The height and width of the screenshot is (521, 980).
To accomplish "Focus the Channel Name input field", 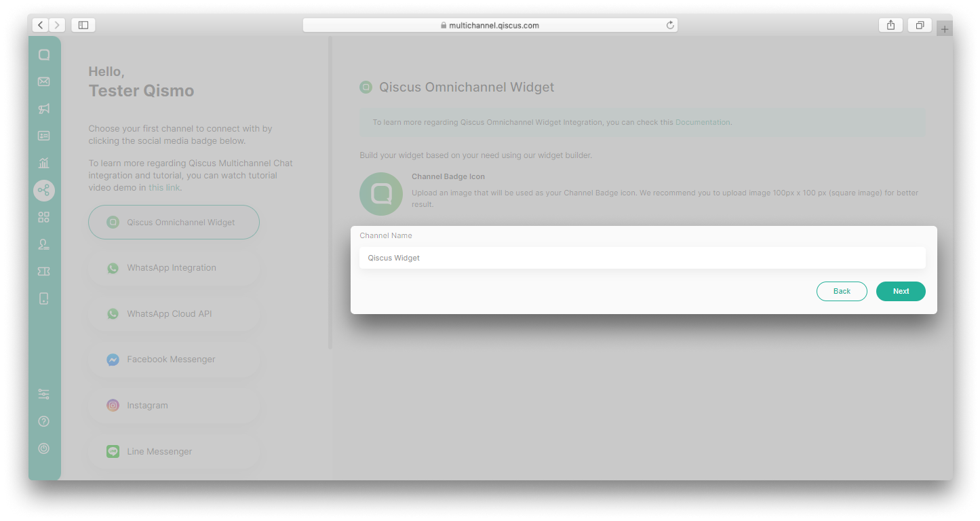I will 642,258.
